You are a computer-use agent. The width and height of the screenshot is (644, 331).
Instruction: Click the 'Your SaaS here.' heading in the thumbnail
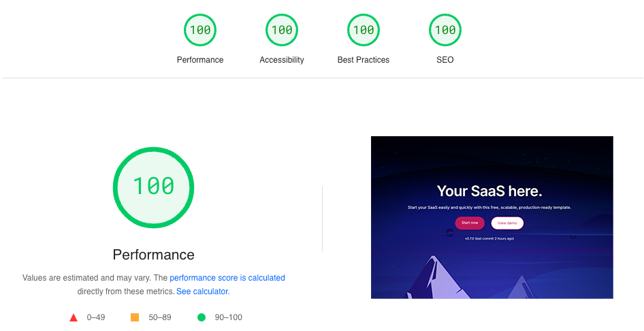point(489,191)
